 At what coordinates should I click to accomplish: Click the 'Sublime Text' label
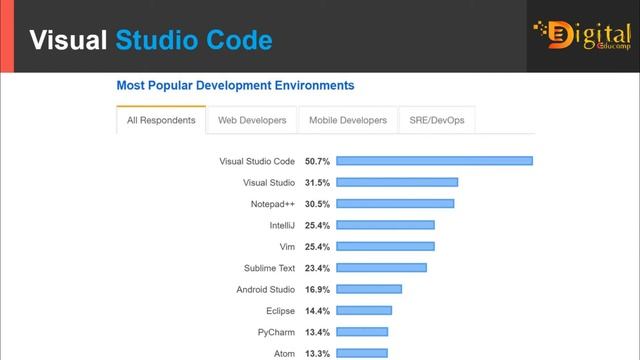[x=269, y=268]
